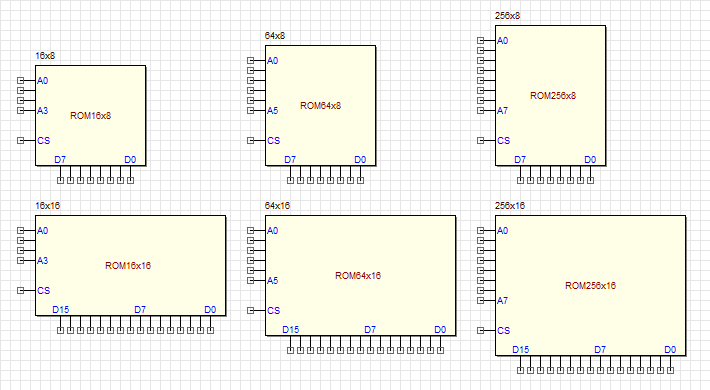Viewport: 710px width, 390px height.
Task: Select the 256x8 label text
Action: [507, 16]
